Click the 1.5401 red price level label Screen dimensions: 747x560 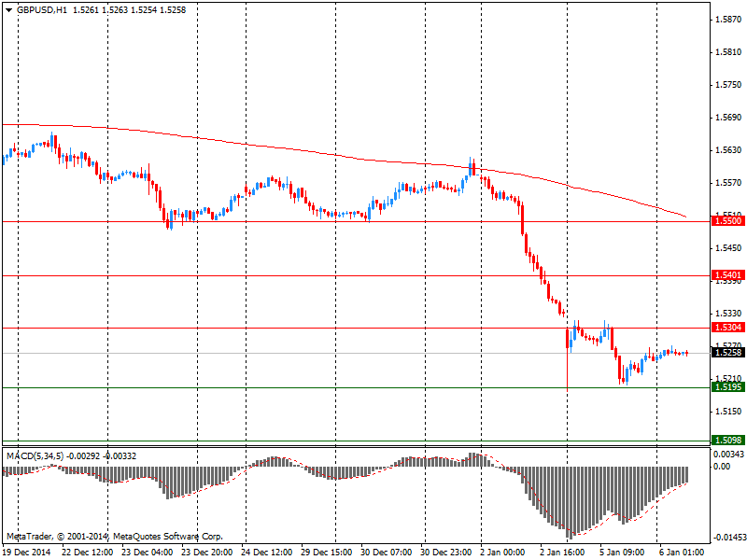[x=728, y=275]
